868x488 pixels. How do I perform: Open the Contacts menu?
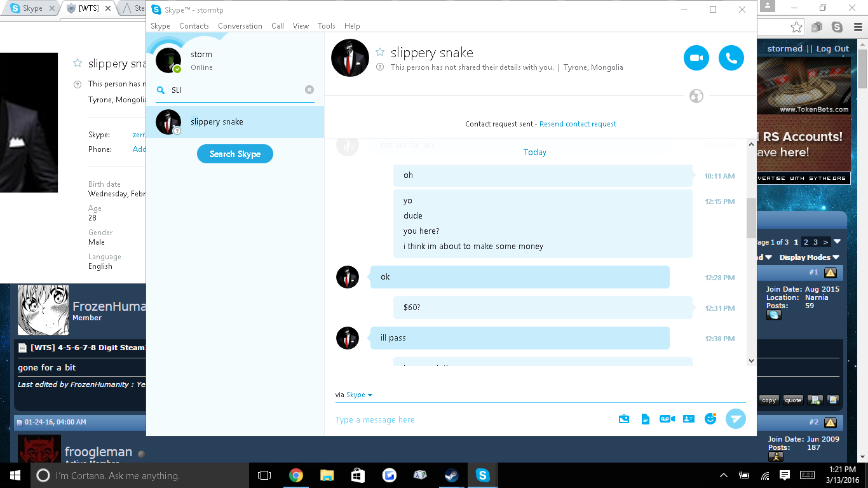pos(194,26)
